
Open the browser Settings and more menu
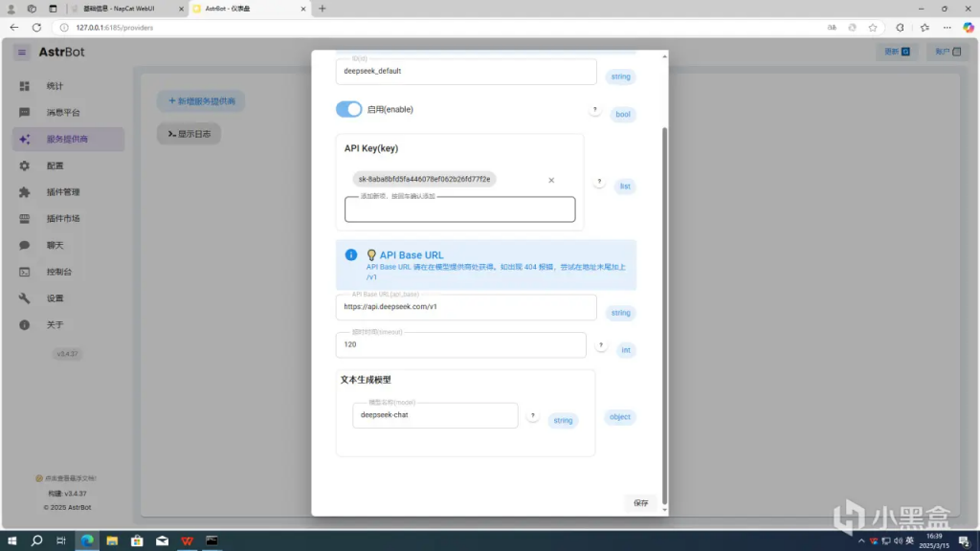point(947,28)
